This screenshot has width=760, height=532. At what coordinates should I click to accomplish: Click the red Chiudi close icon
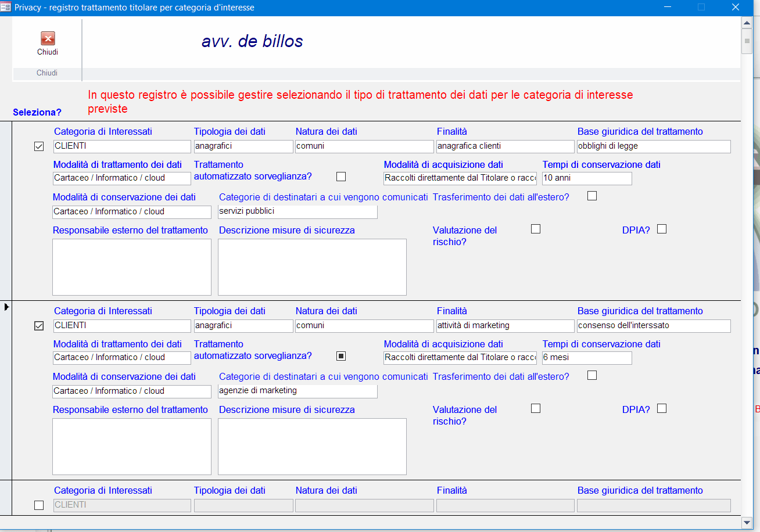click(48, 38)
